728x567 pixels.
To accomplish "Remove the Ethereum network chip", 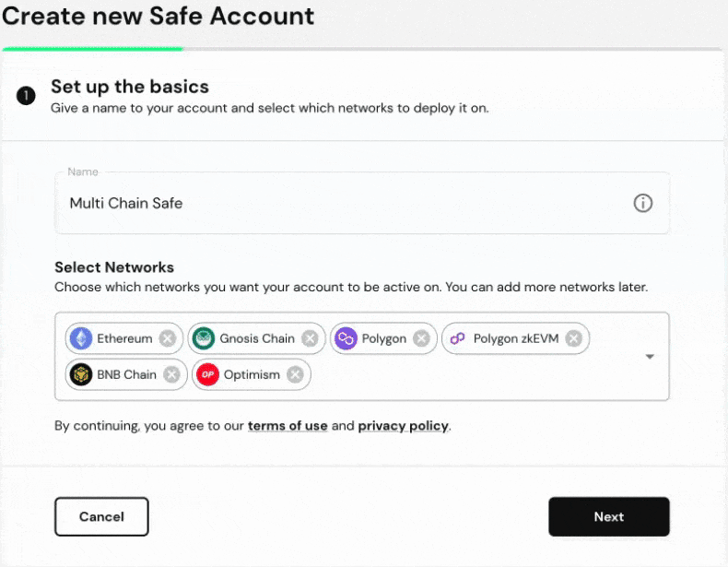I will click(x=168, y=338).
